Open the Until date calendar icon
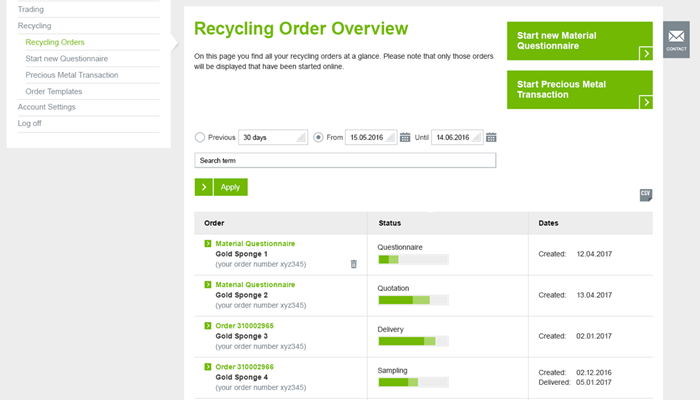 click(x=491, y=137)
